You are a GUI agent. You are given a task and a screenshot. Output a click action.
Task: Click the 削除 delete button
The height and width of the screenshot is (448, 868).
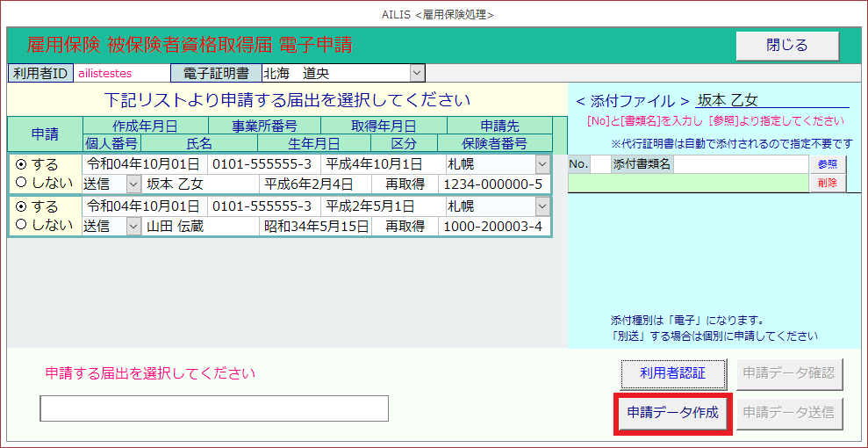827,183
